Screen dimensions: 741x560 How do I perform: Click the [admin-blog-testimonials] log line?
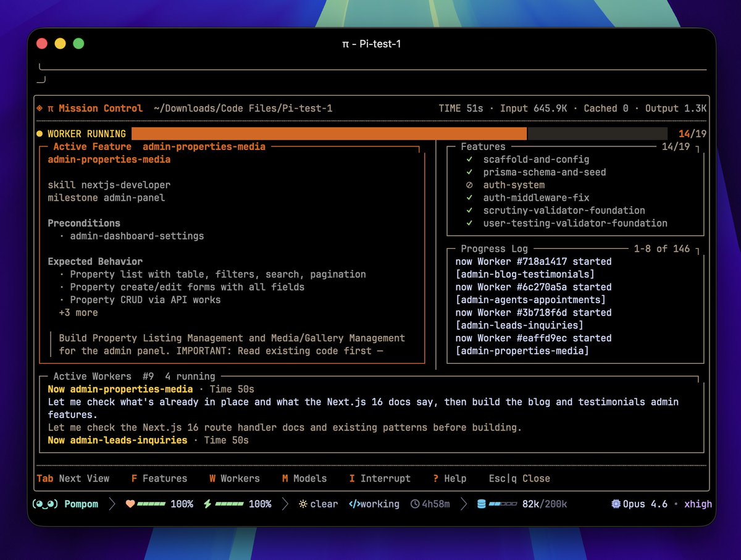[525, 274]
